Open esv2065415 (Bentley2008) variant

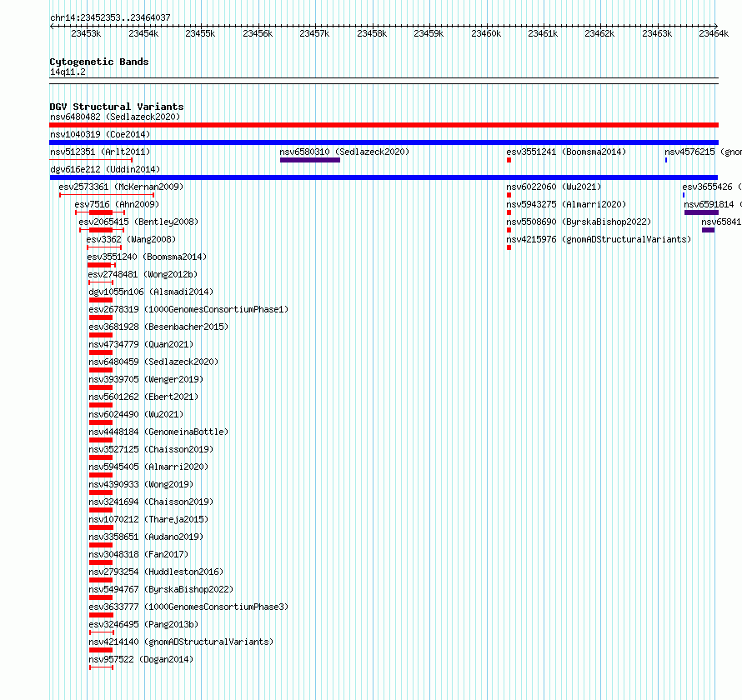click(x=138, y=222)
